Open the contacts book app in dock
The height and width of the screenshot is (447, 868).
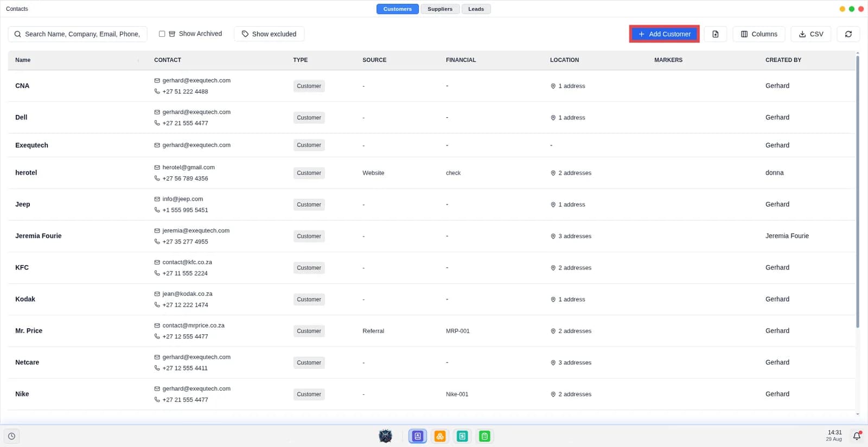[x=417, y=436]
